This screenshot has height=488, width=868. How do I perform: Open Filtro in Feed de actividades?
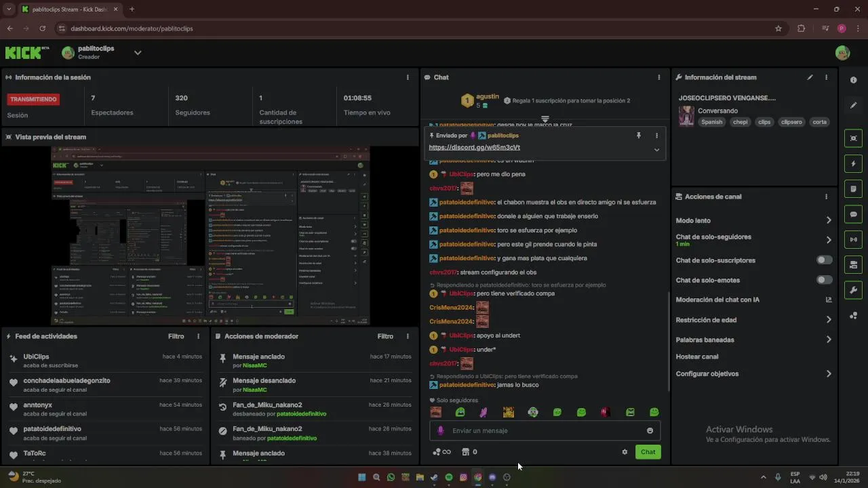pos(176,336)
